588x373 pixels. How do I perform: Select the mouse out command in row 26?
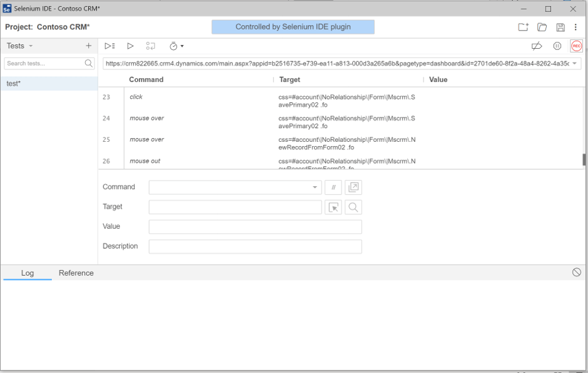[144, 161]
